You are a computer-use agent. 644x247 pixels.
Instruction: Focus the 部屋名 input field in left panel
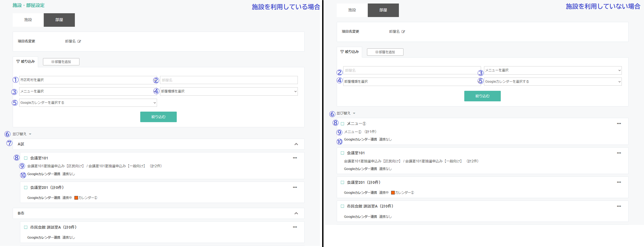point(229,80)
